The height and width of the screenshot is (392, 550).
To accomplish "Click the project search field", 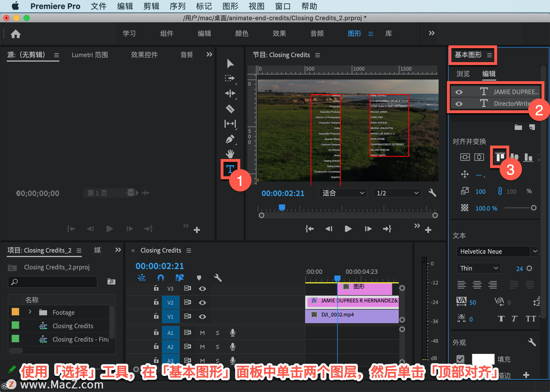I will [53, 282].
